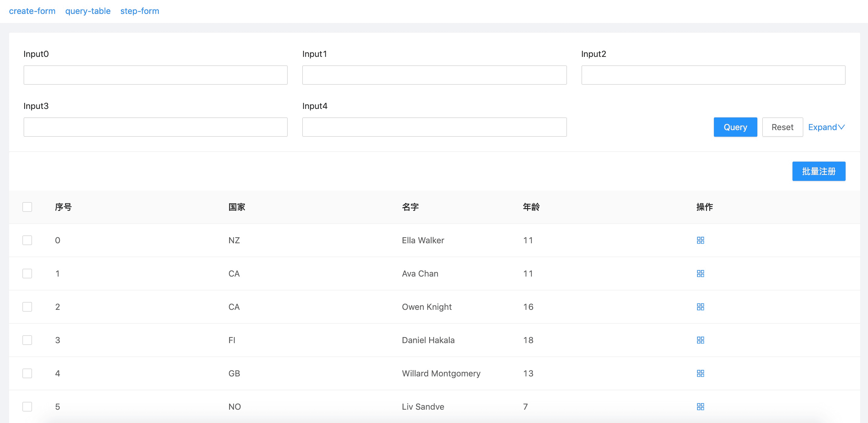
Task: Click into the Input4 text field
Action: tap(434, 127)
